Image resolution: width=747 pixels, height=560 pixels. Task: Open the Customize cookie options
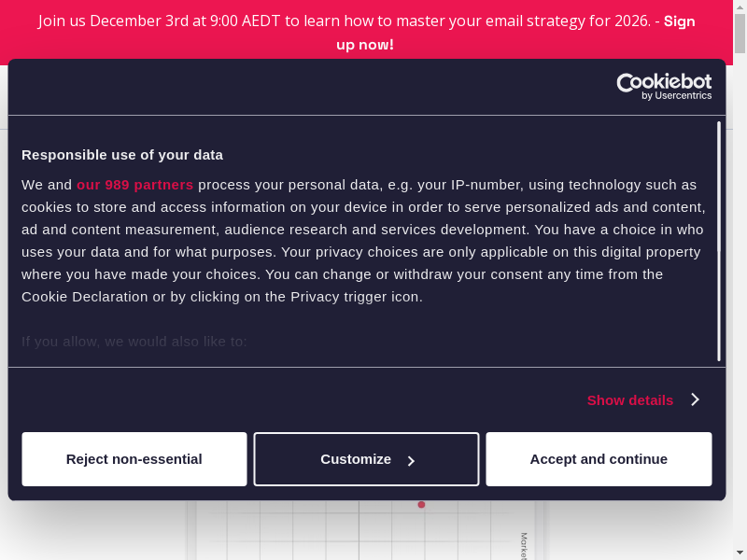click(366, 459)
